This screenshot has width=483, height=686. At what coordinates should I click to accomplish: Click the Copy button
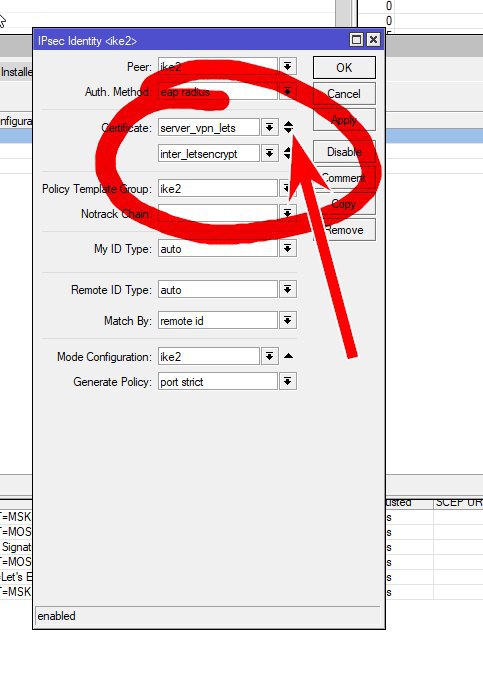[x=344, y=204]
